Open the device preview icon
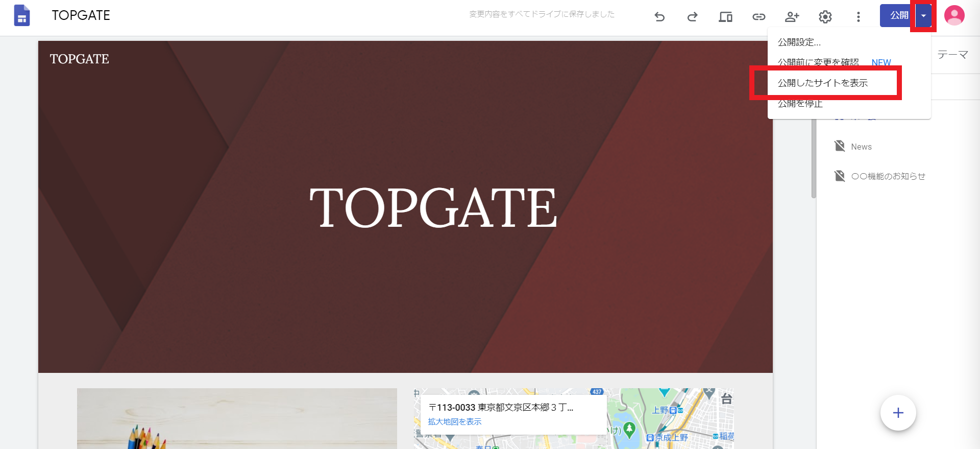Image resolution: width=980 pixels, height=449 pixels. coord(725,17)
